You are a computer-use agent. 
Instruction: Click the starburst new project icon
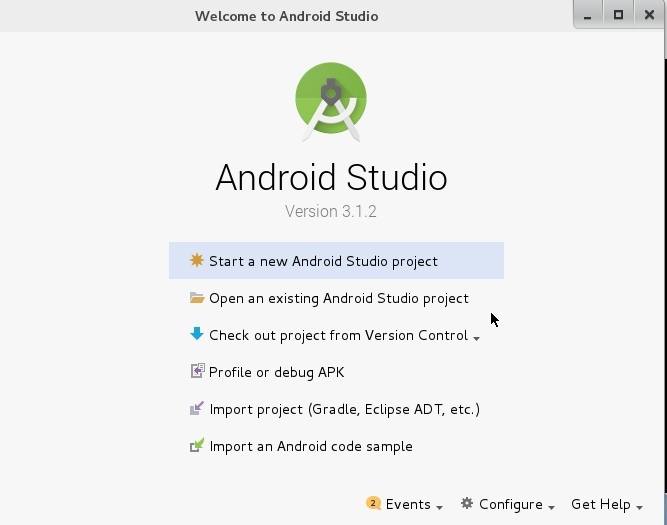(197, 261)
